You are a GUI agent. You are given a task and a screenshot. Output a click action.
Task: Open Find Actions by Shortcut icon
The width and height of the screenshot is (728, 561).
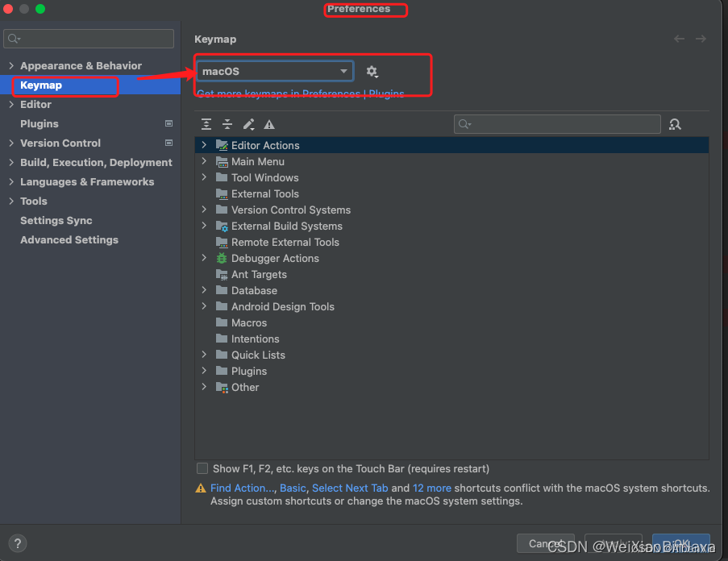coord(675,124)
